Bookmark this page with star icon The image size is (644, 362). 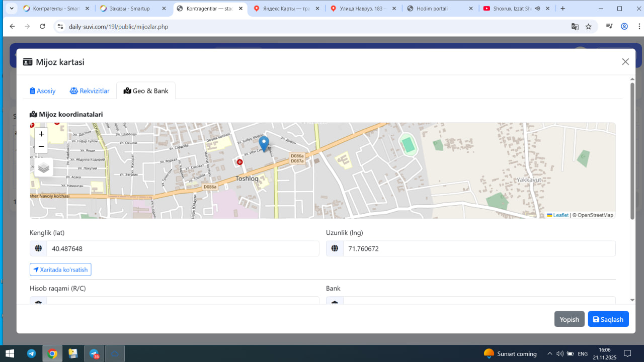[x=588, y=27]
